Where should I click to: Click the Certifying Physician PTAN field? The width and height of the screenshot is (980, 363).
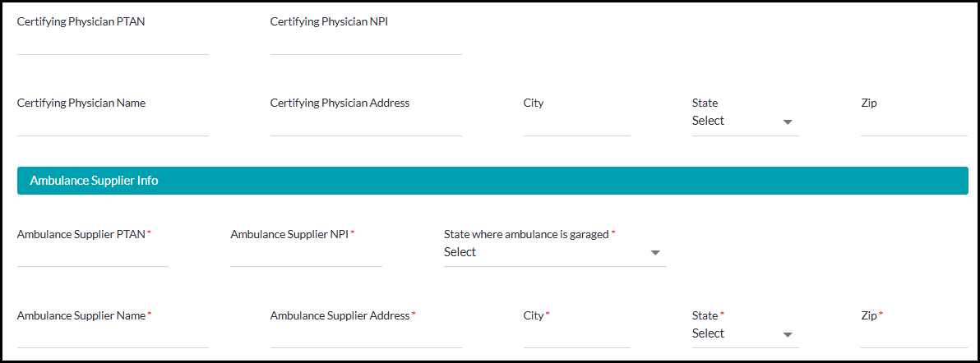pyautogui.click(x=113, y=44)
